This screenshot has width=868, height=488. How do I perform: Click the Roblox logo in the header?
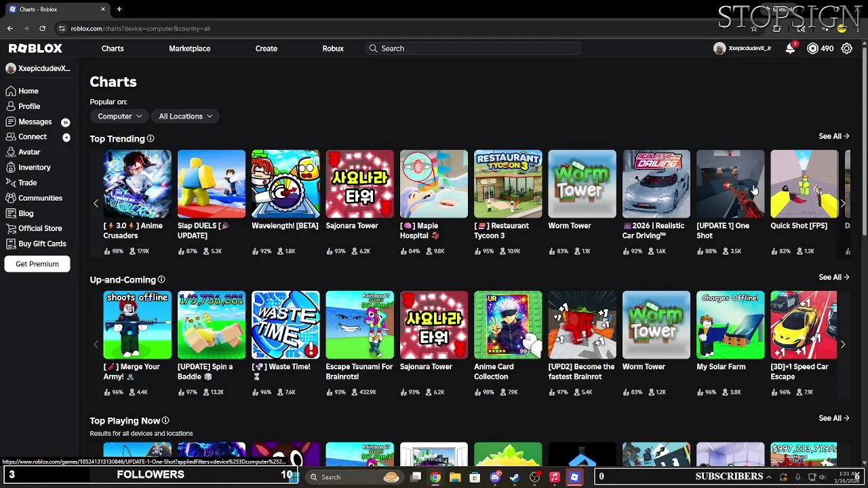click(x=35, y=49)
